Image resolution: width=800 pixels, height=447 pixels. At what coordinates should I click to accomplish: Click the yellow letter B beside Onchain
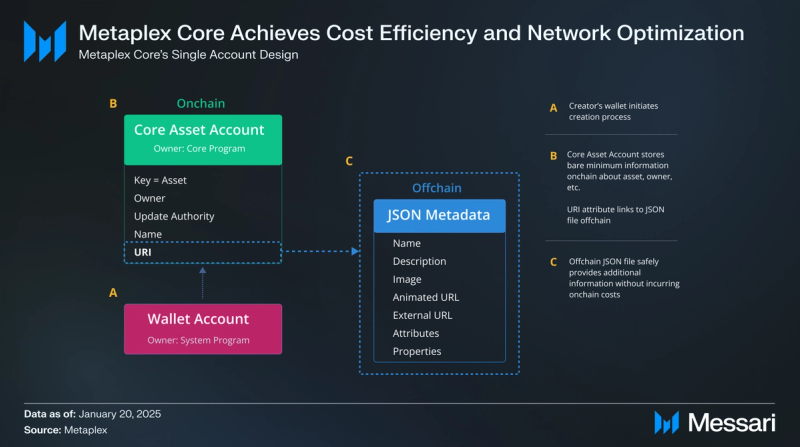tap(113, 104)
